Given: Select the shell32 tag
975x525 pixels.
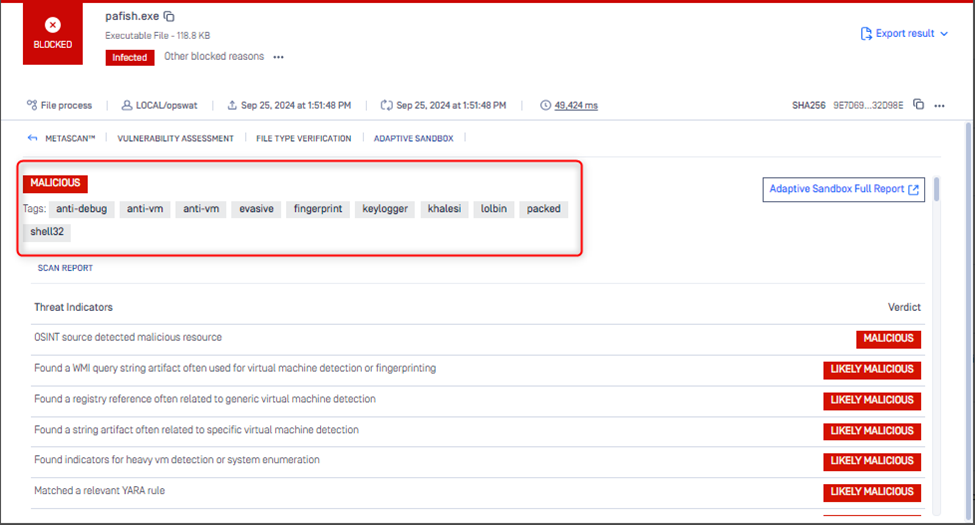Looking at the screenshot, I should 47,232.
